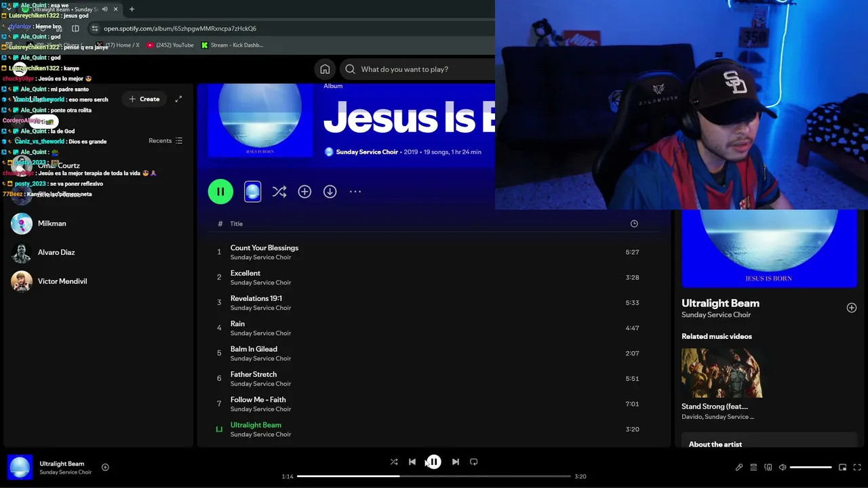Add Ultralight Beam to library from the right panel
The height and width of the screenshot is (488, 868).
852,308
